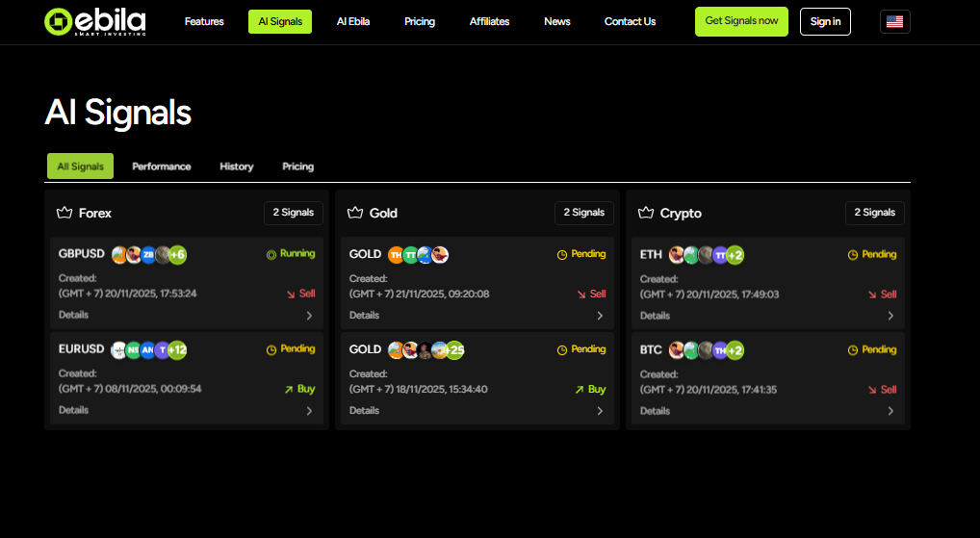Open the Affiliates navigation link
The width and height of the screenshot is (980, 538).
point(490,21)
